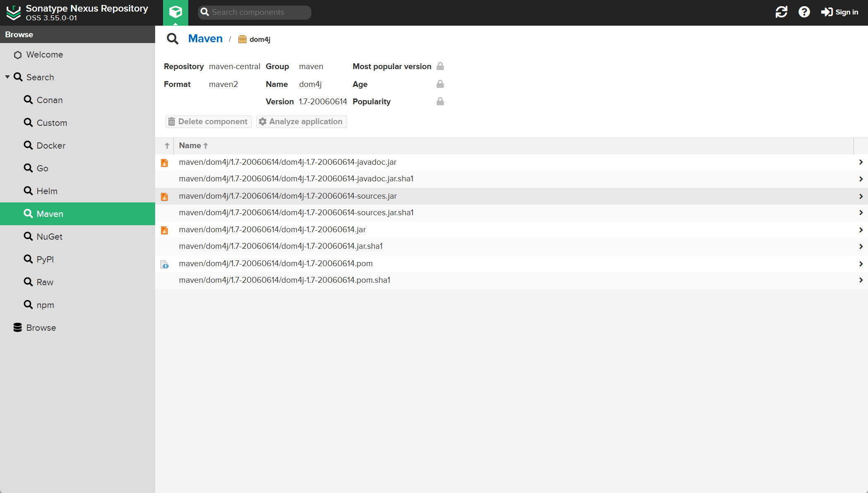The image size is (868, 493).
Task: Open chevron for dom4j sources.jar row
Action: [x=861, y=196]
